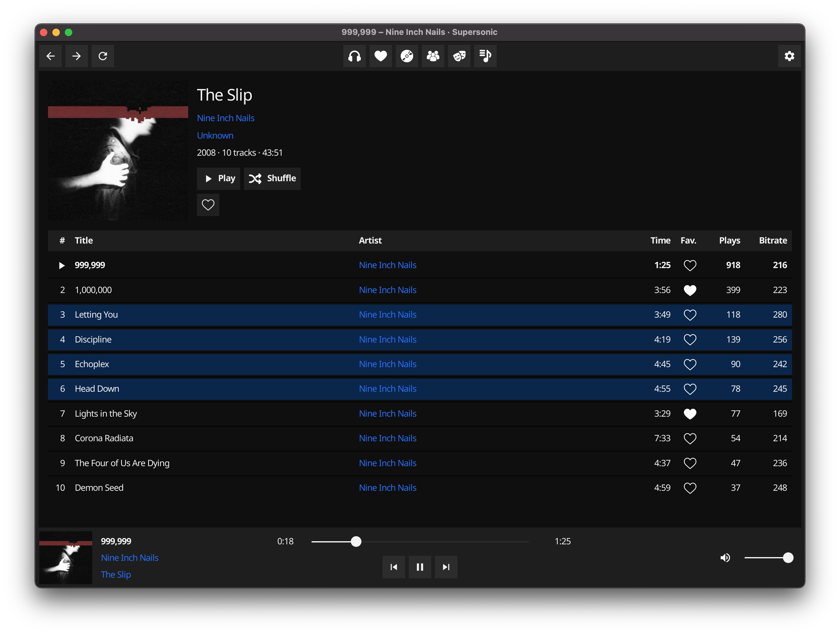Shuffle The Slip album

(272, 178)
